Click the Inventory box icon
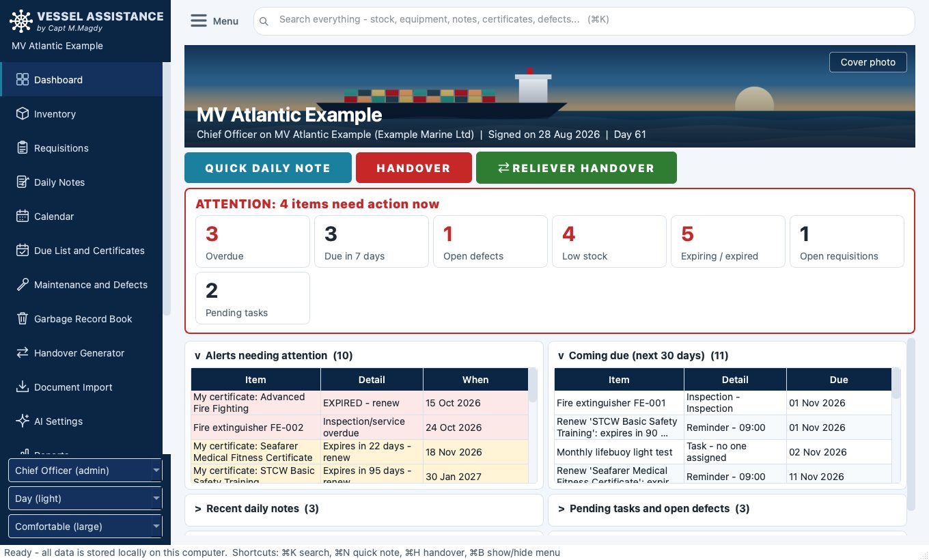 pyautogui.click(x=22, y=113)
